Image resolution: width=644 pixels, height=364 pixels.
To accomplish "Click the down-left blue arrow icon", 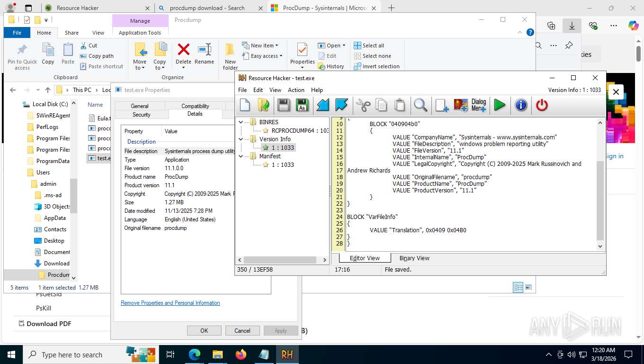I will [x=323, y=105].
